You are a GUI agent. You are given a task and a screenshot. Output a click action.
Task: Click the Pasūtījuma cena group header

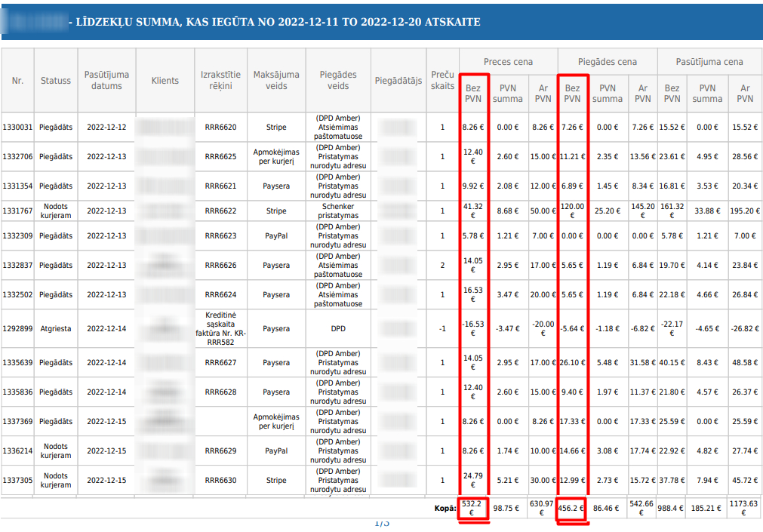point(709,62)
